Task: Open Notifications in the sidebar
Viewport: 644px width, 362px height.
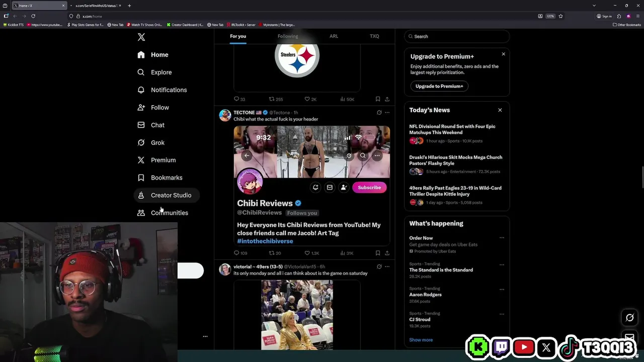Action: (162, 90)
